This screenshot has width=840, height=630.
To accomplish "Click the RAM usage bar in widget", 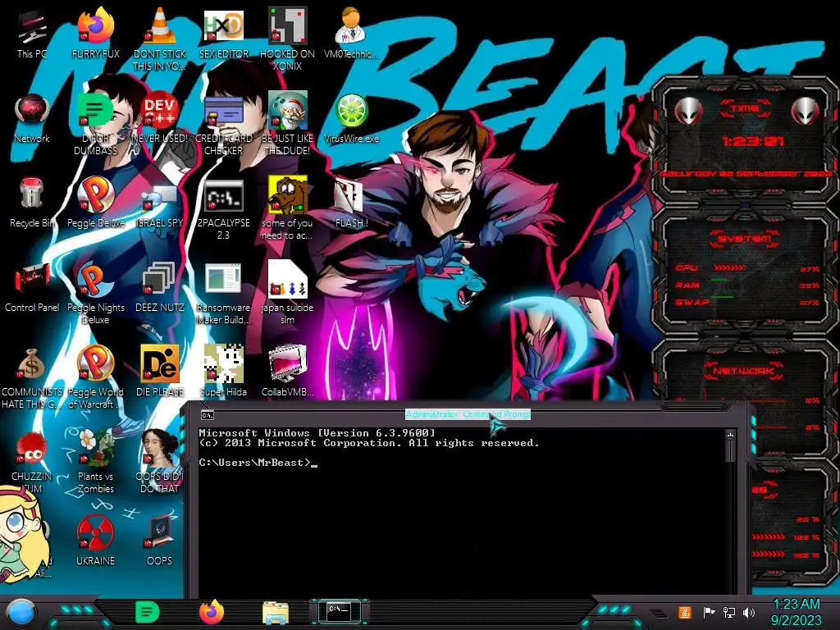I will click(719, 280).
